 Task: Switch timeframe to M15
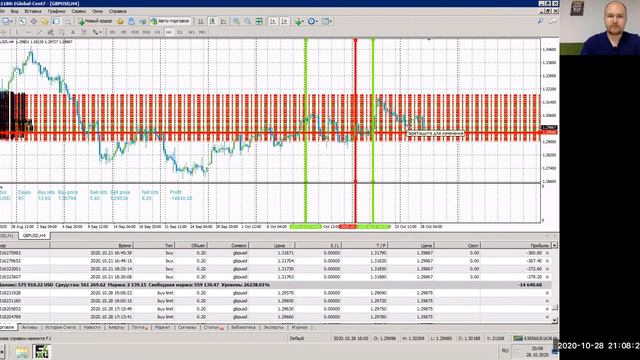pyautogui.click(x=135, y=32)
